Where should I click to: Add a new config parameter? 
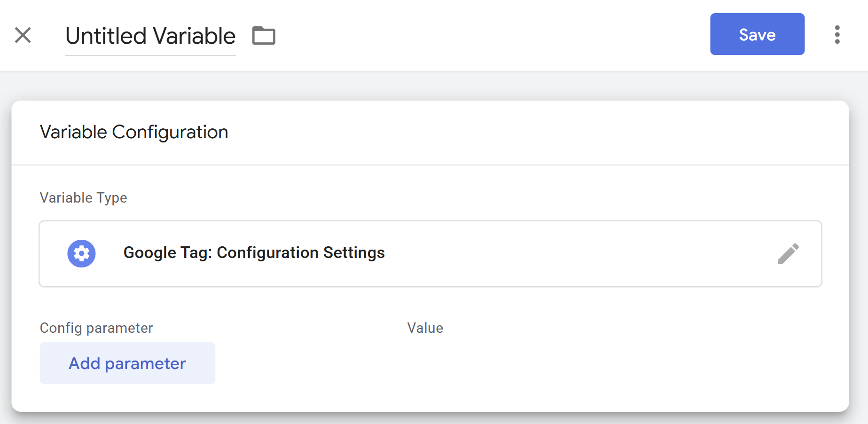point(127,363)
